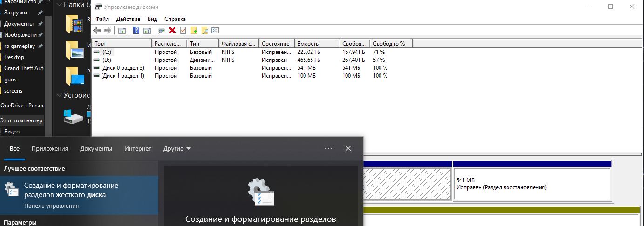This screenshot has width=644, height=226.
Task: Collapse the Папки section in Explorer
Action: pyautogui.click(x=59, y=5)
